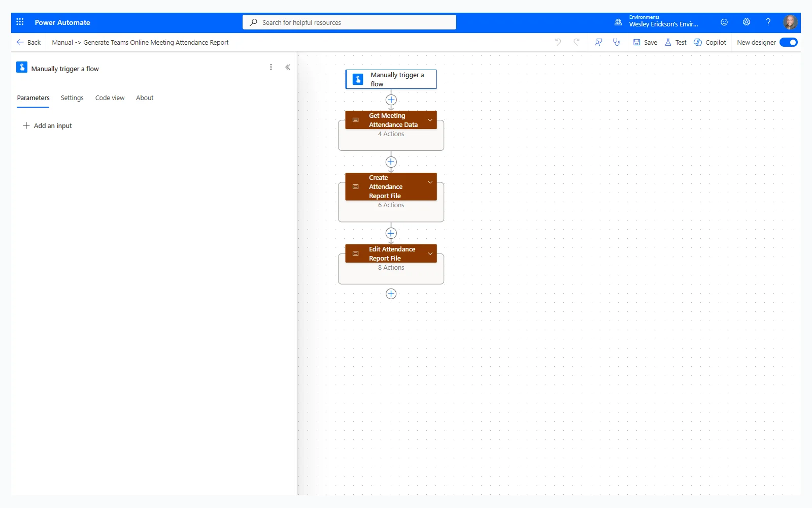Open the Flow checker stethoscope icon
The width and height of the screenshot is (812, 508).
point(617,42)
